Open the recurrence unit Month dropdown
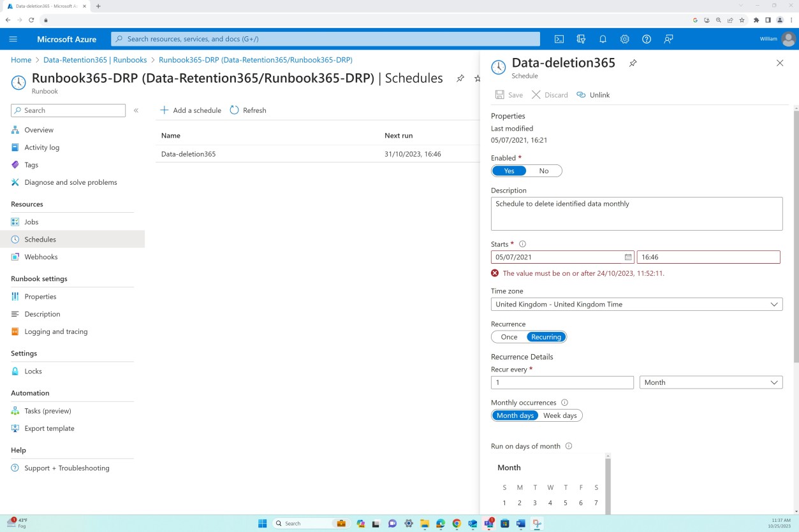The width and height of the screenshot is (799, 532). point(711,382)
